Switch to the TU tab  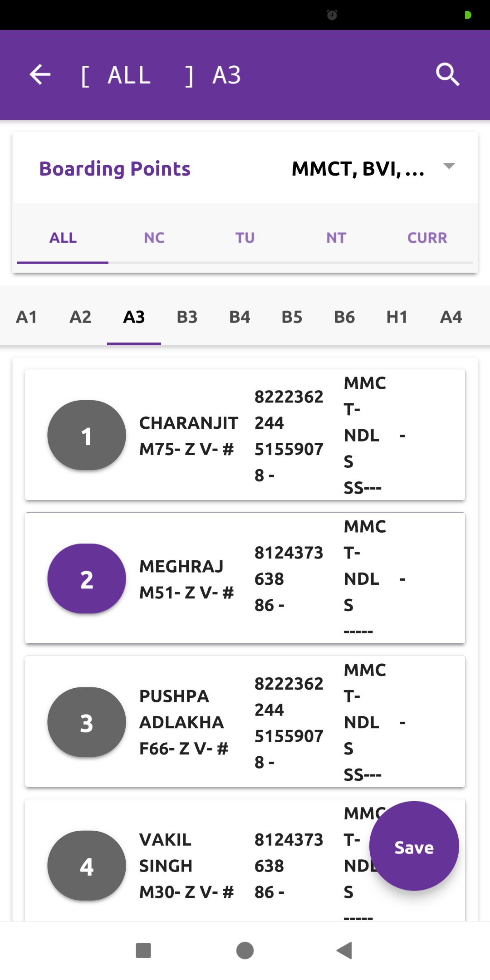tap(245, 238)
